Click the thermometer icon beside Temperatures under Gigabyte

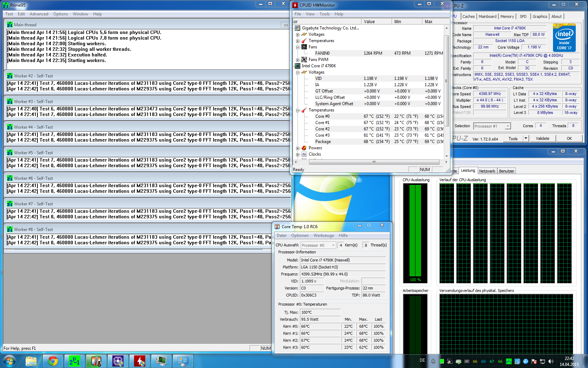pos(304,41)
